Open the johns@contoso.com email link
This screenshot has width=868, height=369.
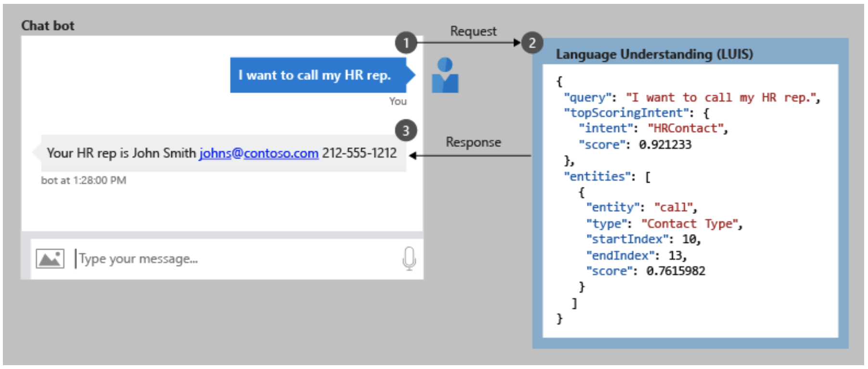pos(259,153)
